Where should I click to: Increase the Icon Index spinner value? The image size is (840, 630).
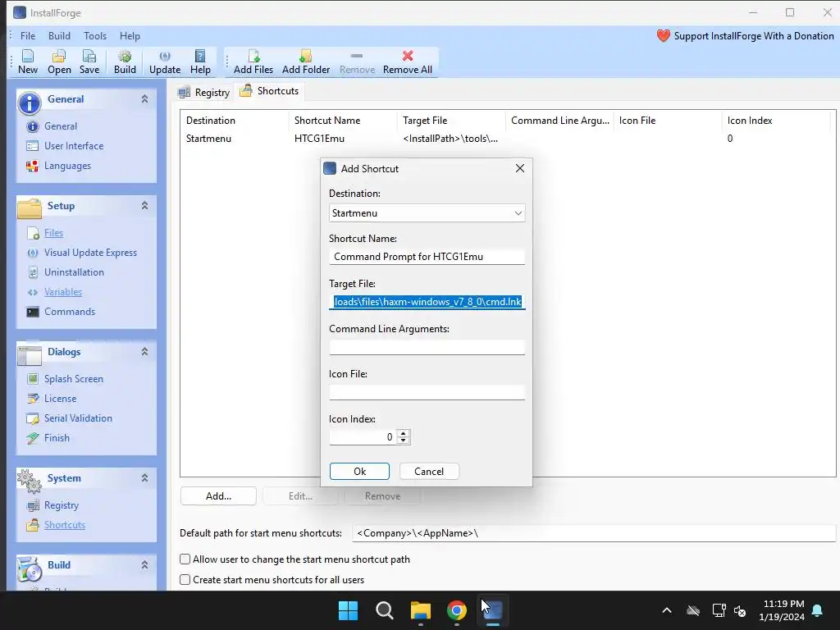404,433
